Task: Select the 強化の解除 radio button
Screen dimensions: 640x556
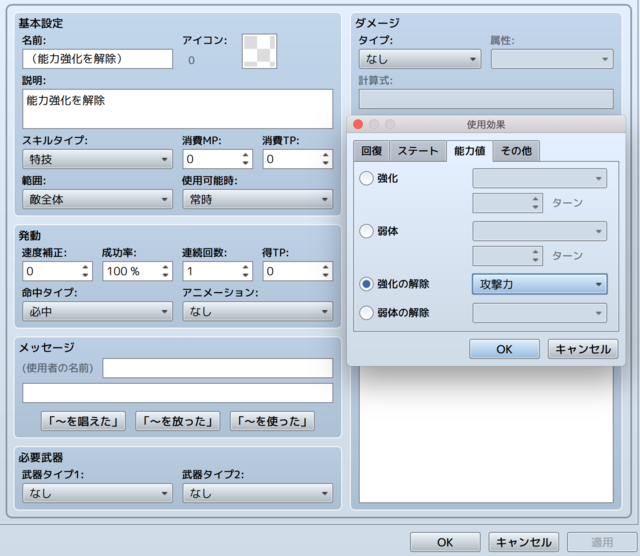Action: pyautogui.click(x=366, y=284)
